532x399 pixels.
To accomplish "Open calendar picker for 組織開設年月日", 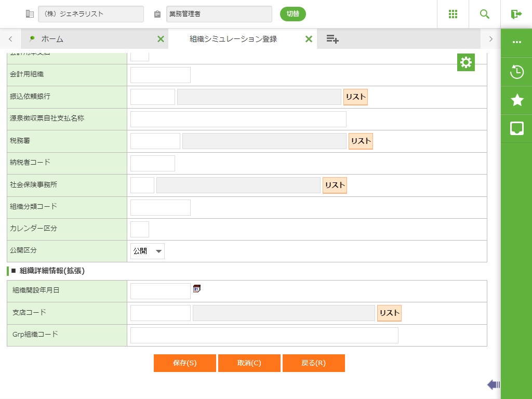I will [197, 289].
